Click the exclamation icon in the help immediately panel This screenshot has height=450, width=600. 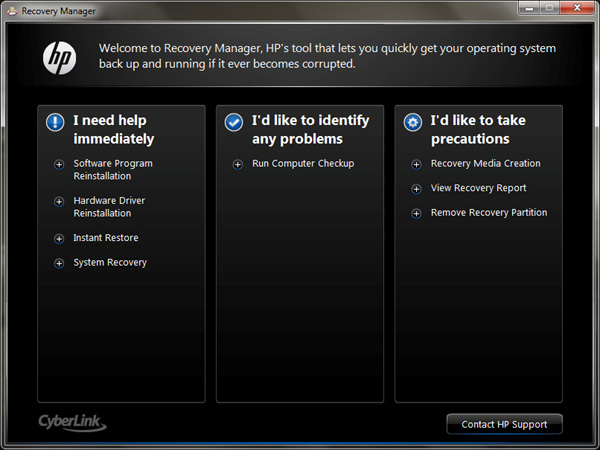point(55,122)
